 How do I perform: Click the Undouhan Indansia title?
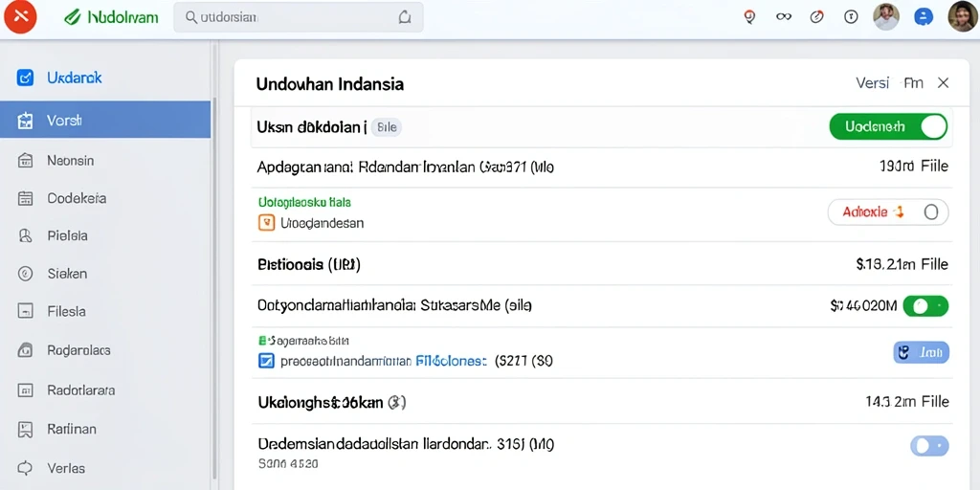coord(330,83)
